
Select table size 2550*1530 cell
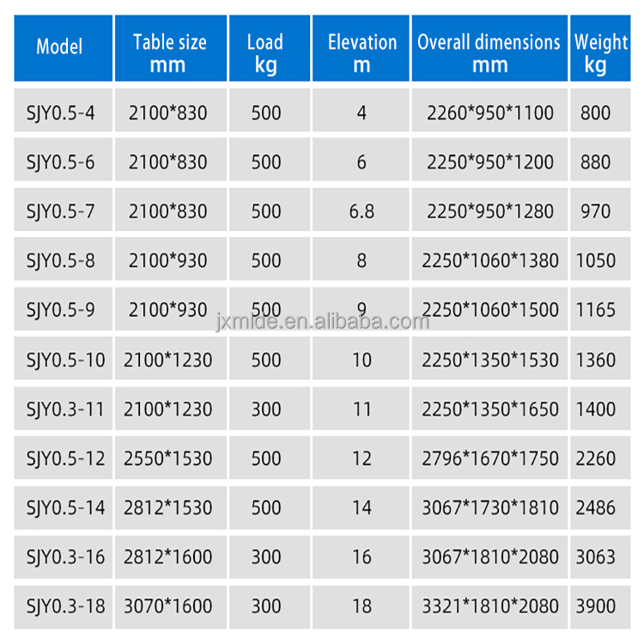click(x=168, y=459)
